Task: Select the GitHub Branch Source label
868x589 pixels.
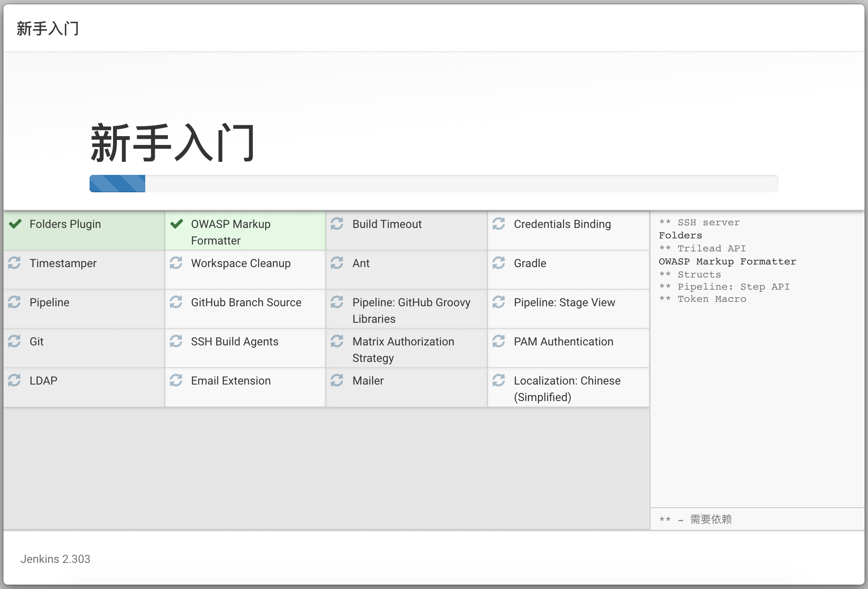Action: click(x=246, y=302)
